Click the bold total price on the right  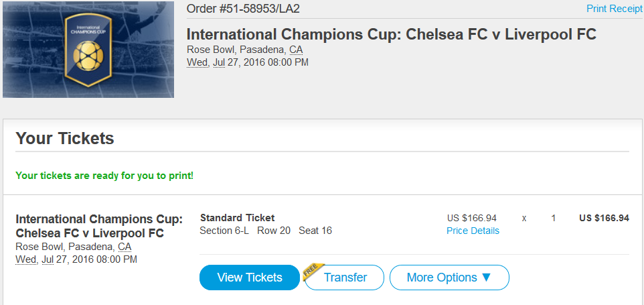[604, 218]
